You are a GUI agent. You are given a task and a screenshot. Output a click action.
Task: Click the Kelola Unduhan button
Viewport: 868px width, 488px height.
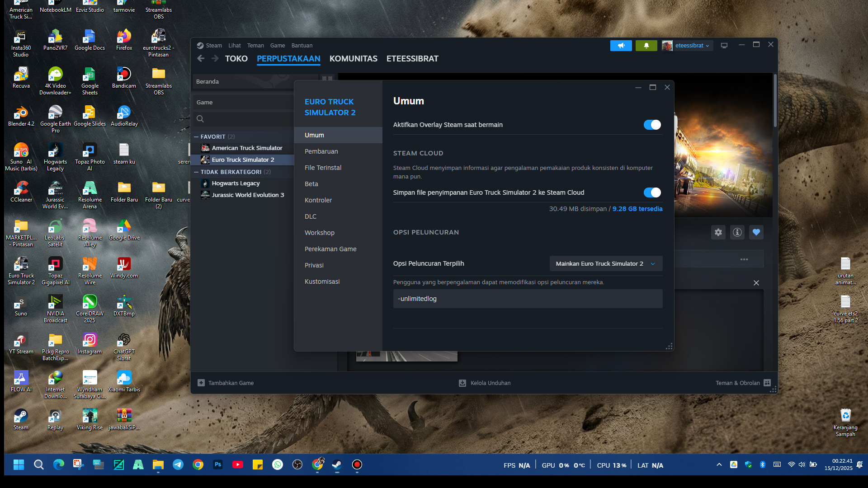(485, 383)
